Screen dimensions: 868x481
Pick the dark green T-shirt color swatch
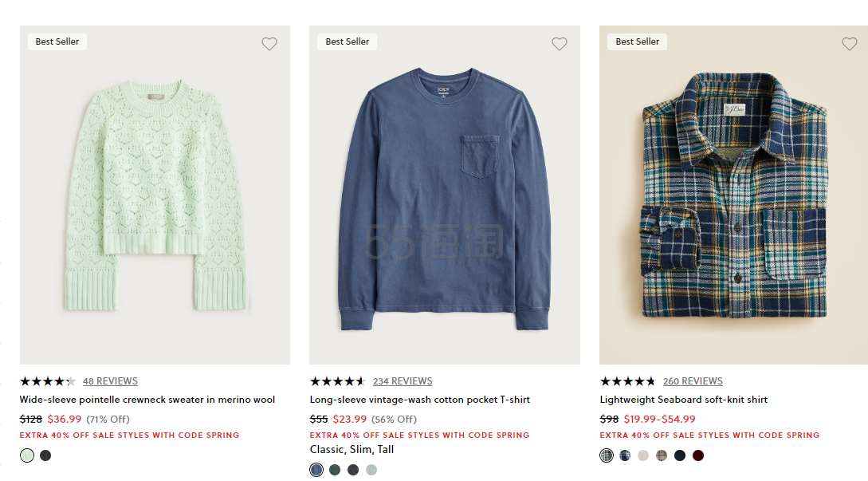[335, 470]
